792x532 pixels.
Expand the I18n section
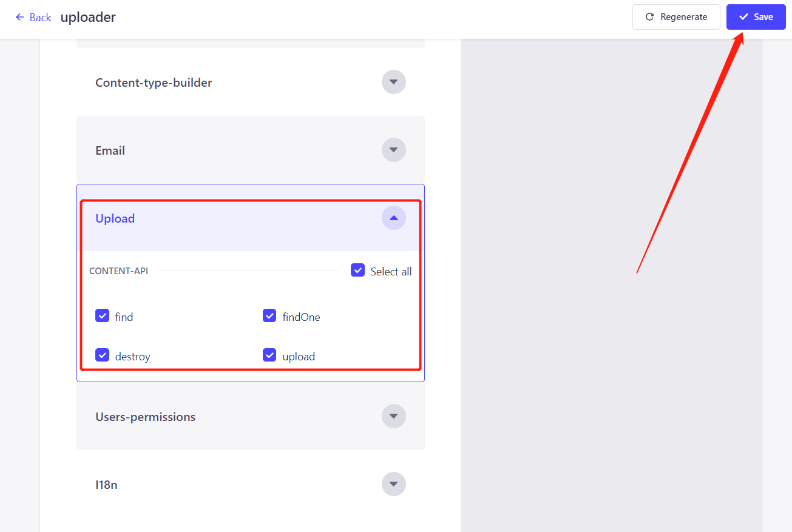pos(393,484)
